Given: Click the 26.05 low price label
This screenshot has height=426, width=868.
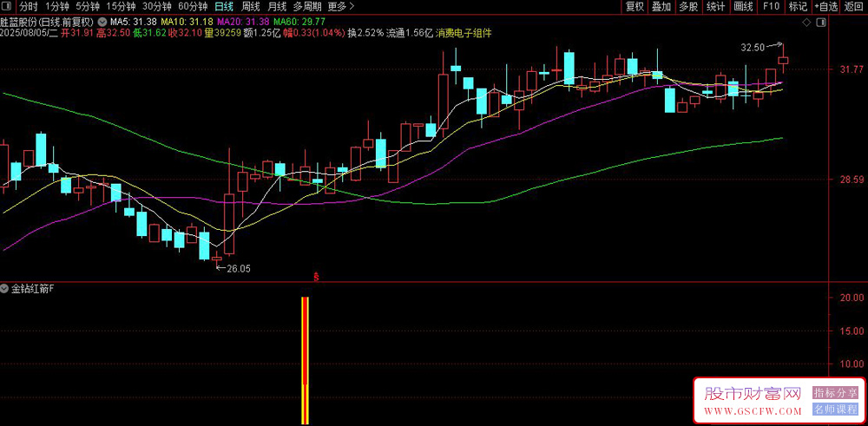Looking at the screenshot, I should 238,269.
